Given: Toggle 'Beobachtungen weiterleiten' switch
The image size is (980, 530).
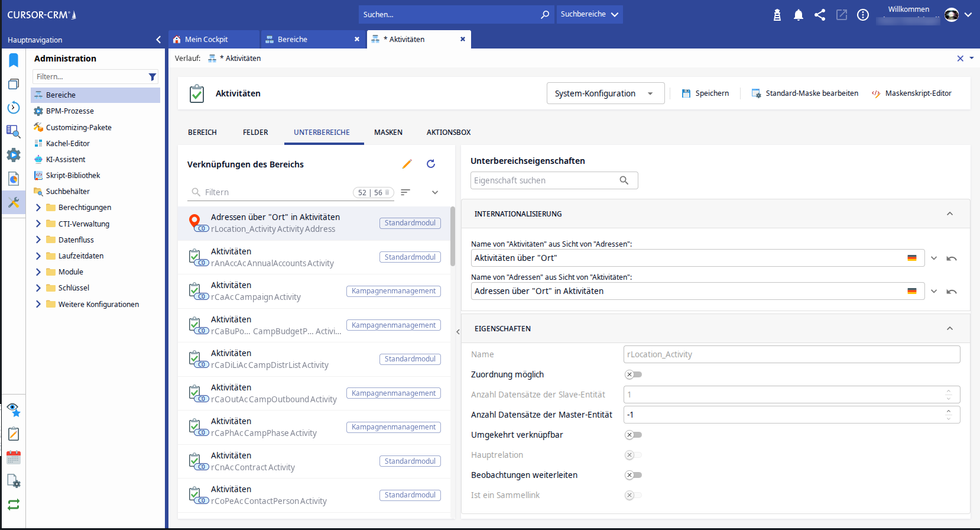Looking at the screenshot, I should click(x=633, y=475).
